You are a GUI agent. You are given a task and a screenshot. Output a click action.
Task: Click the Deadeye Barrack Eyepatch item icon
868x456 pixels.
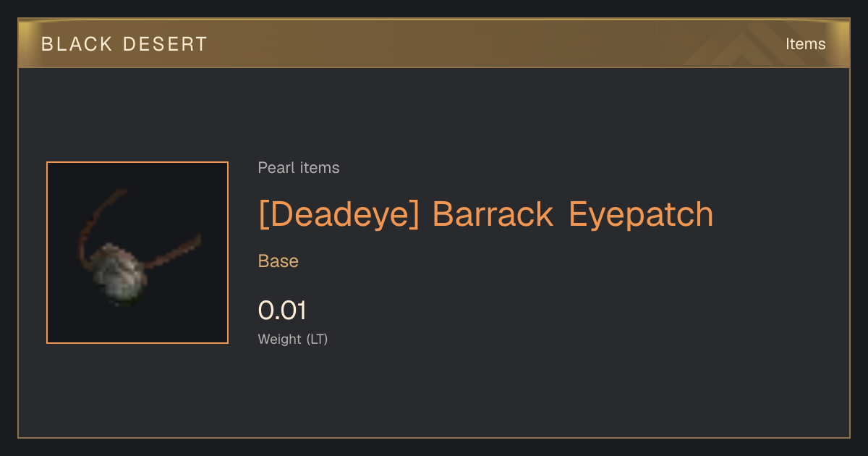[137, 253]
